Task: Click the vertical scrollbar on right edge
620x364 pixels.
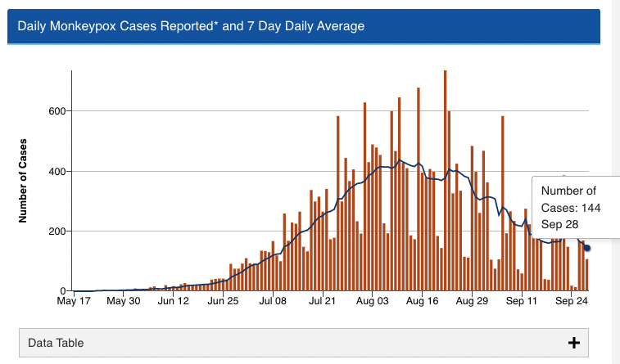Action: click(x=616, y=182)
